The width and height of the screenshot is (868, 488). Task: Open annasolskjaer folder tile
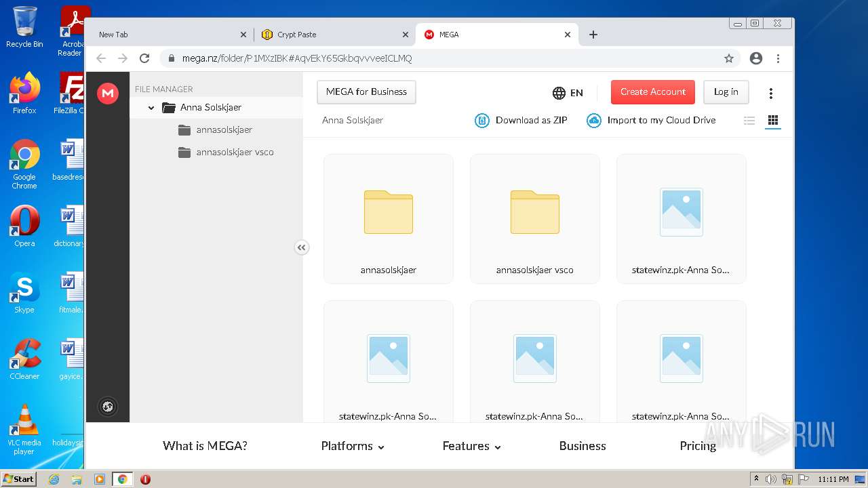[x=389, y=219]
